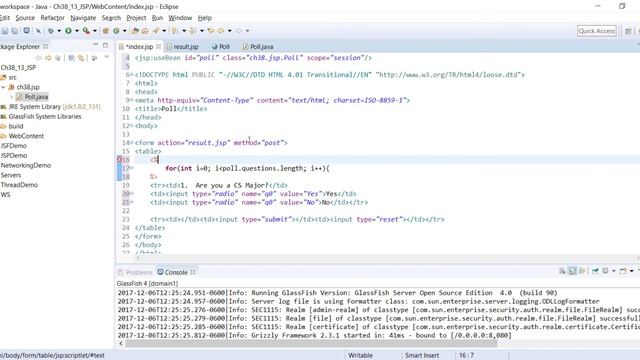Open the Project menu
Viewport: 640px width, 360px height.
(136, 18)
